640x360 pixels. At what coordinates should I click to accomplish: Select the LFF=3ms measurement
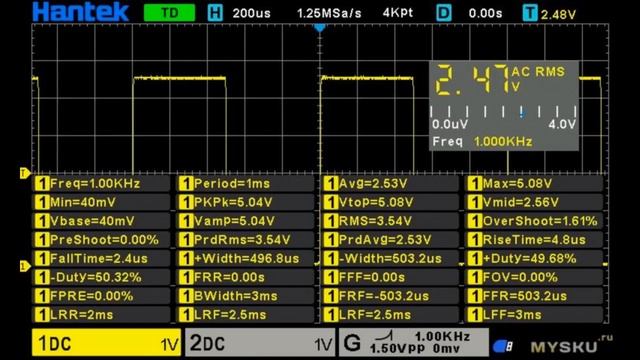coord(534,315)
